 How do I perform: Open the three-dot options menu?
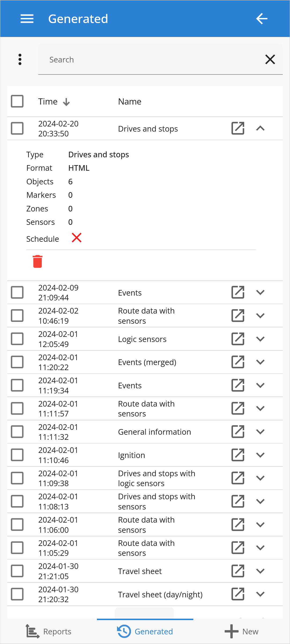point(20,59)
